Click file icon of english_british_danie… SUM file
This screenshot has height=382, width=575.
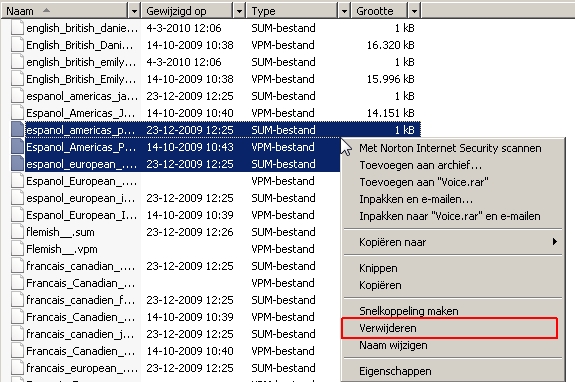pos(17,28)
